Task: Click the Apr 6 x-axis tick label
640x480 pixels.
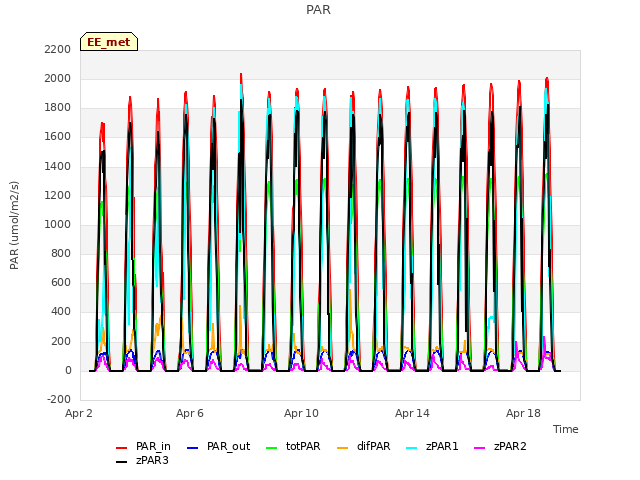Action: [x=190, y=413]
